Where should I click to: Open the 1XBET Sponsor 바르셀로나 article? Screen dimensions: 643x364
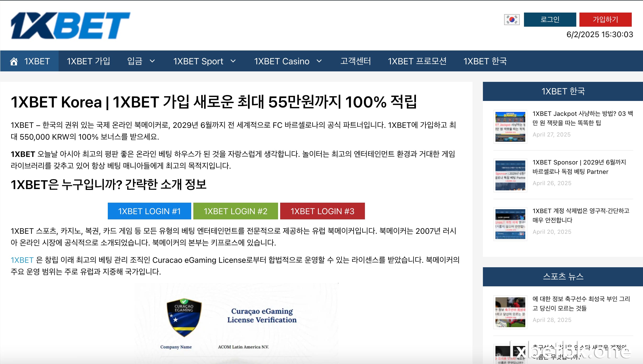tap(579, 167)
